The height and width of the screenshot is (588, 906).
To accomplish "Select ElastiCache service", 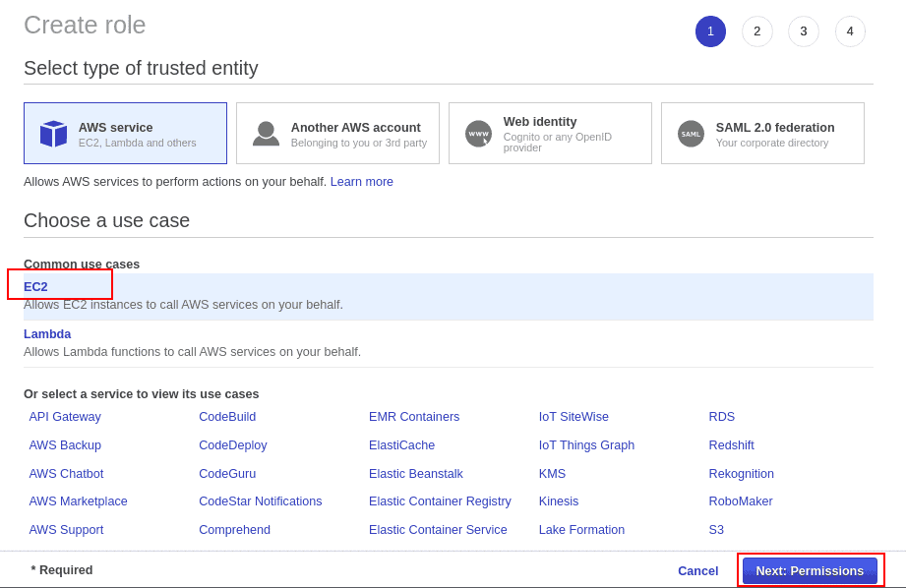I will tap(401, 444).
